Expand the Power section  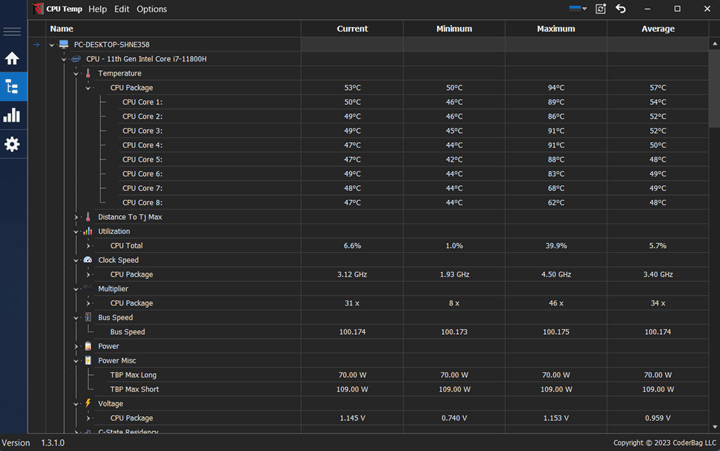tap(76, 346)
